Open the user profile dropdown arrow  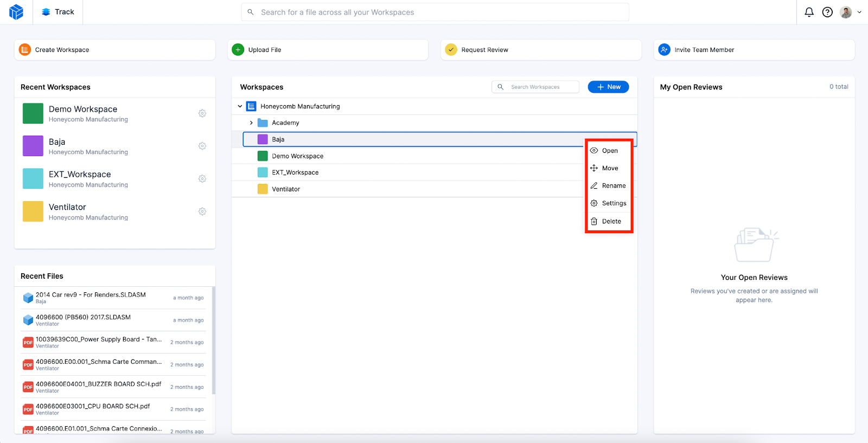coord(859,12)
